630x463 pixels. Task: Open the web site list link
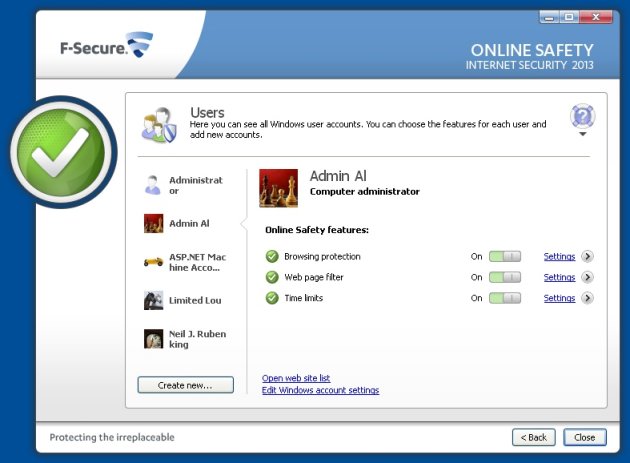pyautogui.click(x=296, y=378)
